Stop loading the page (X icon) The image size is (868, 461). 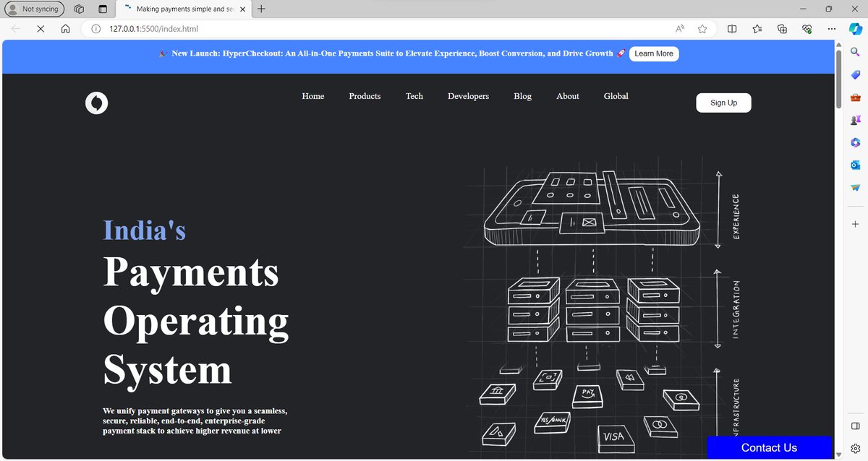pyautogui.click(x=41, y=29)
